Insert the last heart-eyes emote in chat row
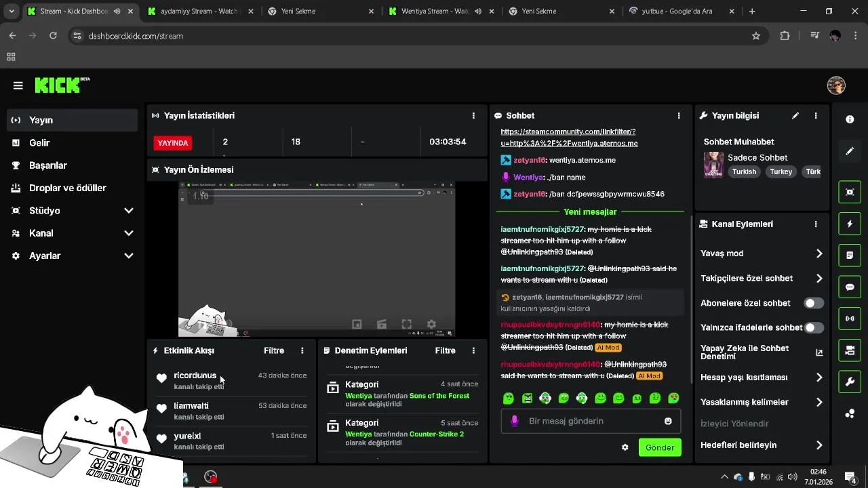The image size is (868, 488). 673,399
